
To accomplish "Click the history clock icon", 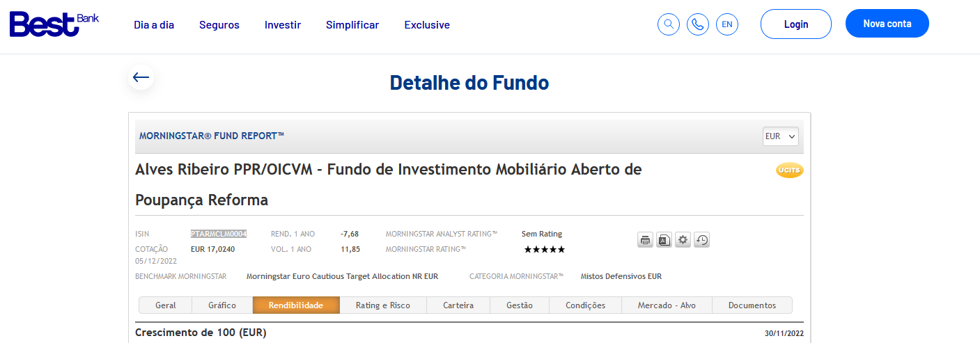I will (x=702, y=240).
